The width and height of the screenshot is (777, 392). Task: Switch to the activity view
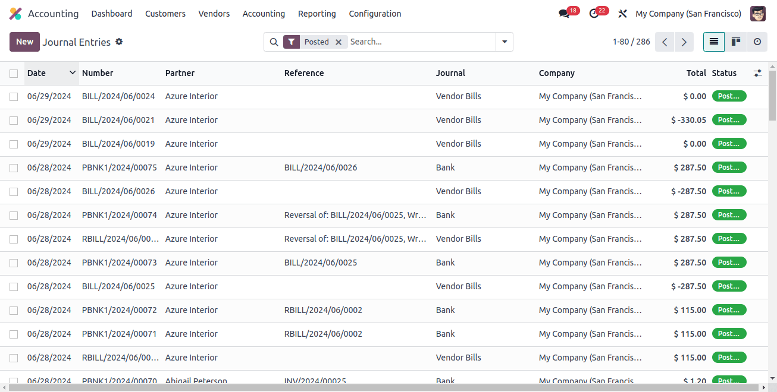pos(757,42)
